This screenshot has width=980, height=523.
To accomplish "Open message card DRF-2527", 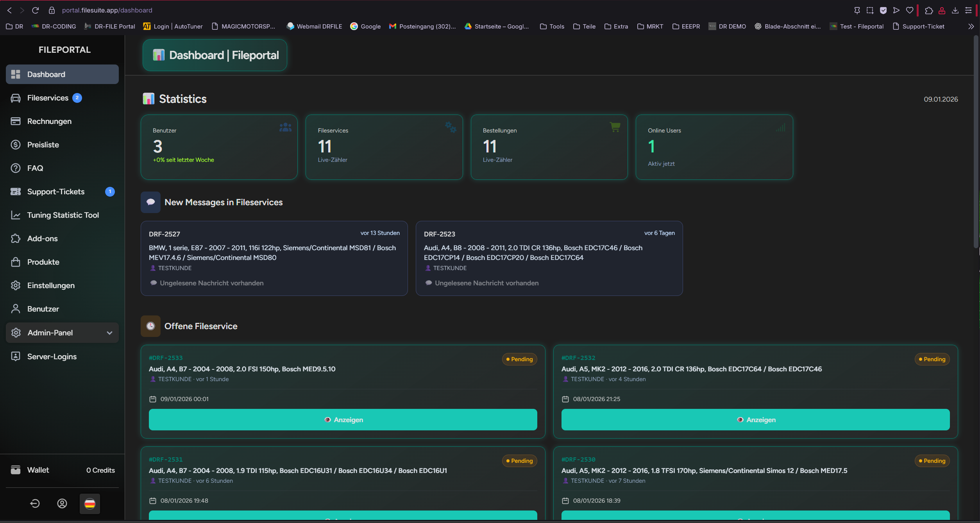I will click(x=274, y=258).
